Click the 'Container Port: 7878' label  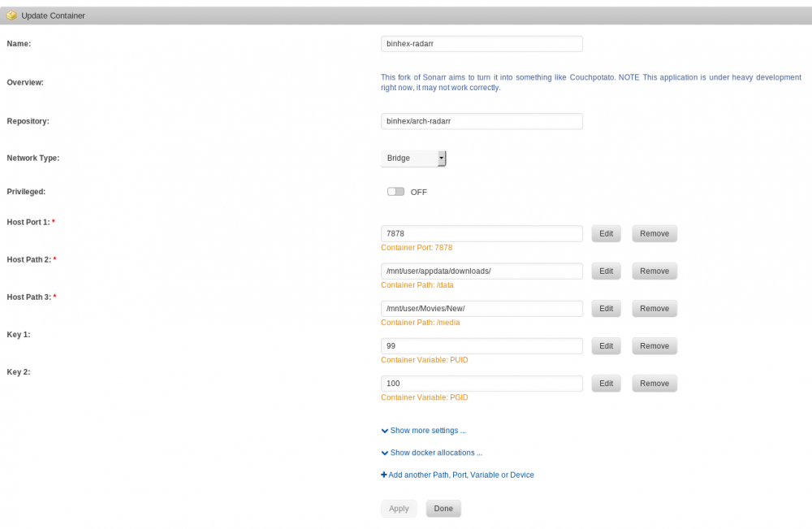coord(417,248)
